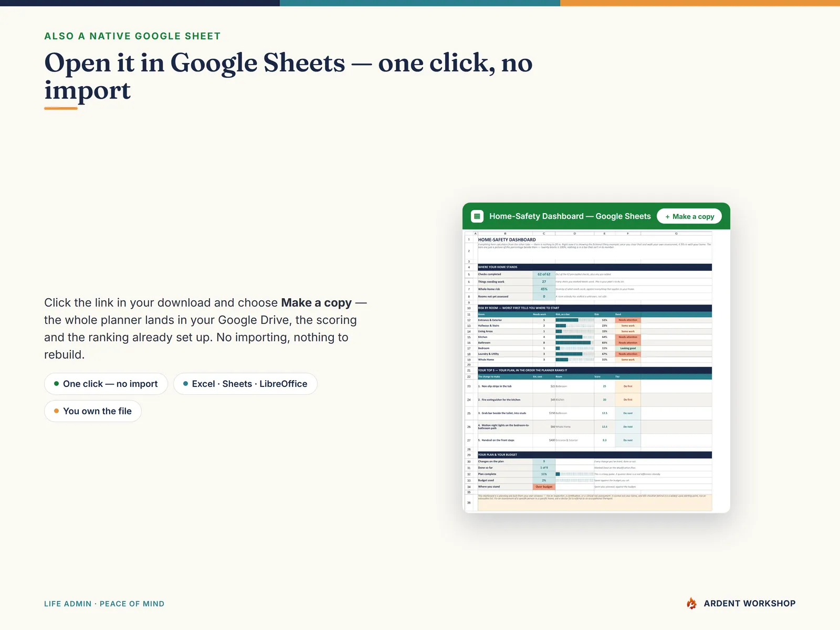Select the "Whole Home" room cell in risk table
The image size is (840, 630).
(x=505, y=360)
